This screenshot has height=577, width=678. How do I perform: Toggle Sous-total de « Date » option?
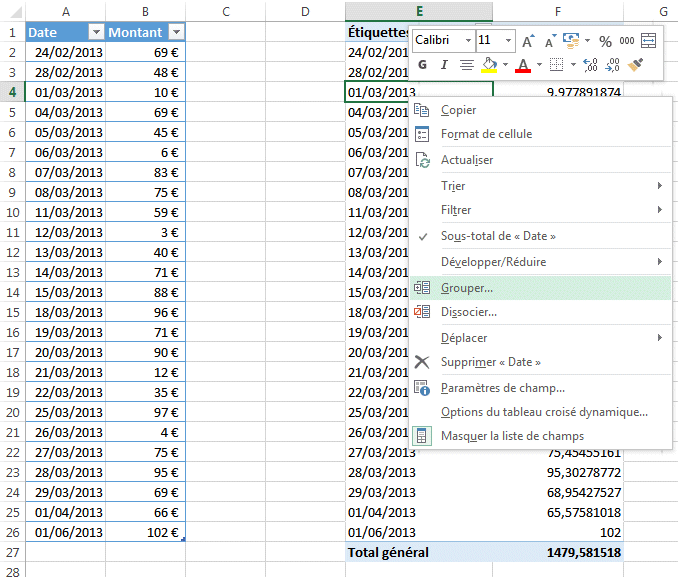pos(540,236)
